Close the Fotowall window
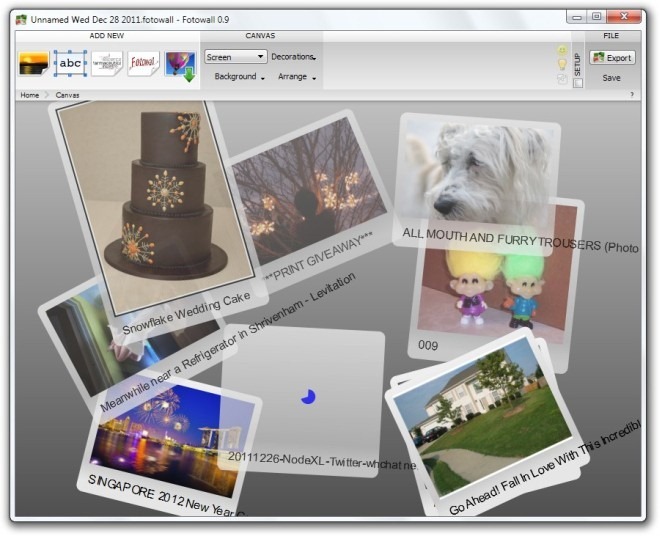 (624, 17)
